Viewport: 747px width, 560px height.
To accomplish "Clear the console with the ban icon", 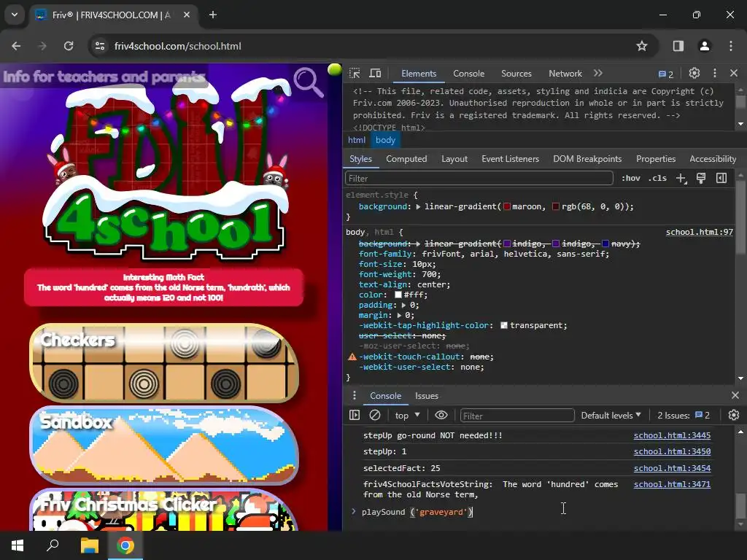I will tap(375, 415).
